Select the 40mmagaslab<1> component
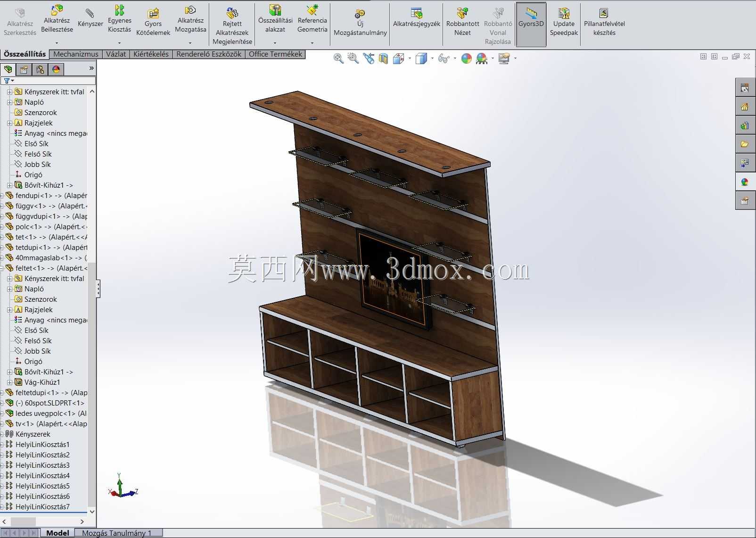The width and height of the screenshot is (756, 538). click(46, 258)
